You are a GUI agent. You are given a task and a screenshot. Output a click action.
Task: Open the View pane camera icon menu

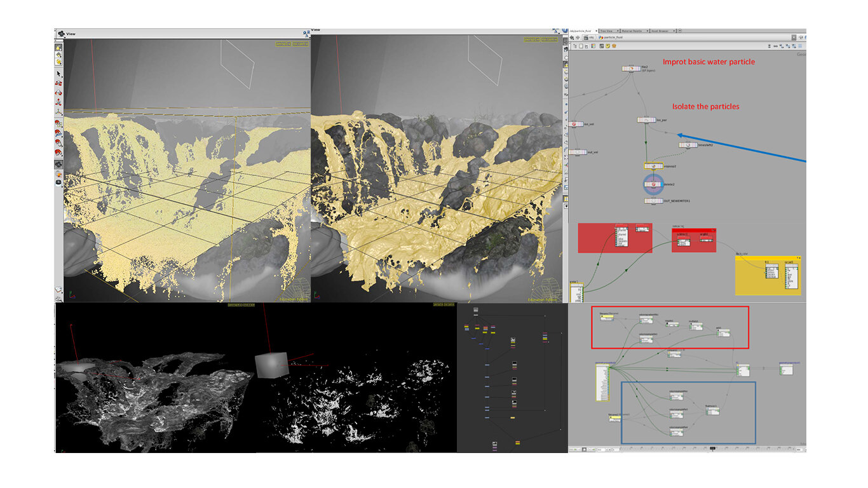click(61, 34)
